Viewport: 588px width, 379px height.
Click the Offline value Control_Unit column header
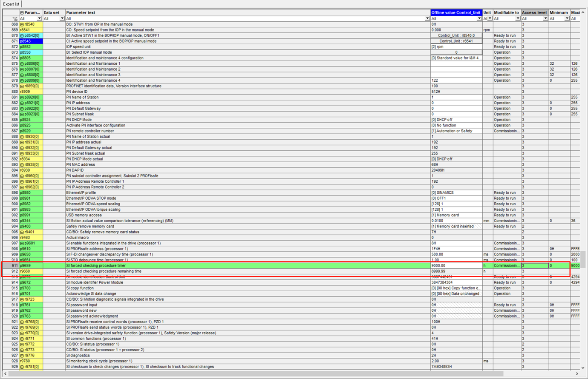456,13
